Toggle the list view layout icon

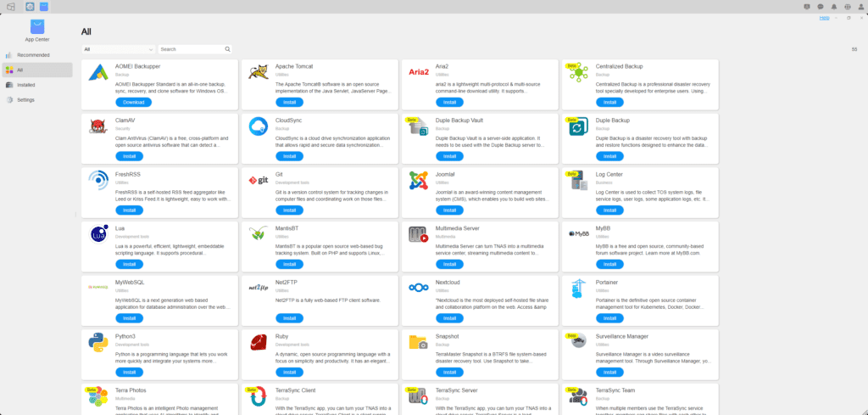tap(854, 49)
